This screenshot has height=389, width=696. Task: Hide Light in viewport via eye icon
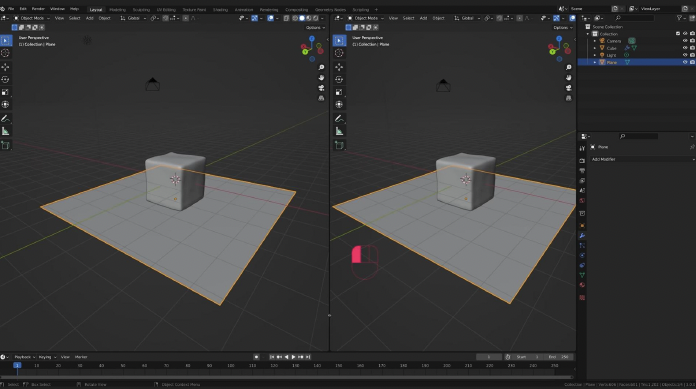[685, 55]
